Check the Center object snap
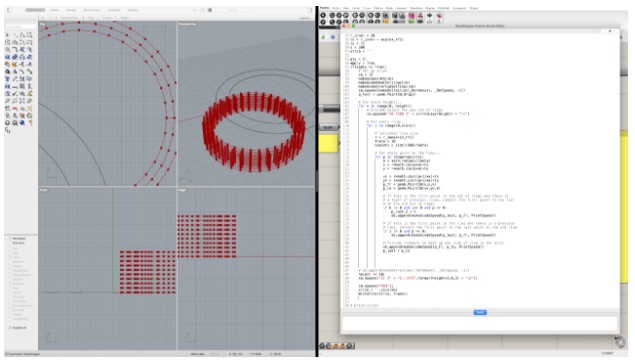The height and width of the screenshot is (362, 635). point(10,266)
